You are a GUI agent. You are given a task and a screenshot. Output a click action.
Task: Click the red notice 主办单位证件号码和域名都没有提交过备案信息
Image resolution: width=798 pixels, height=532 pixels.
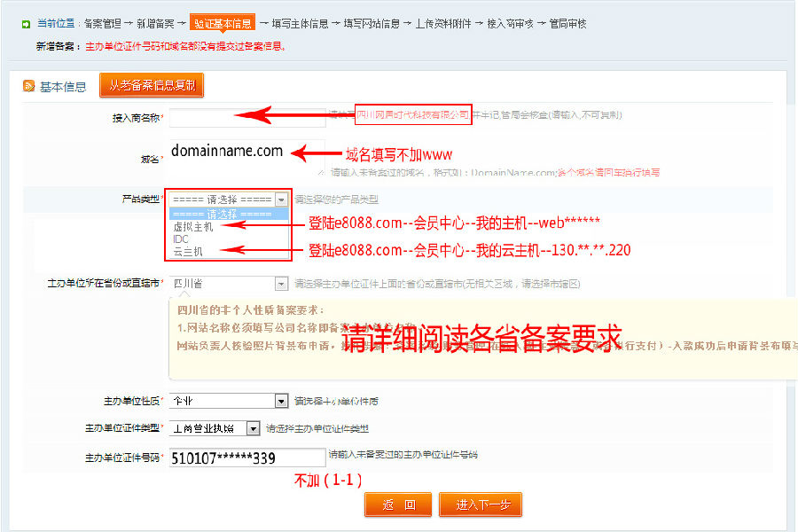click(185, 46)
